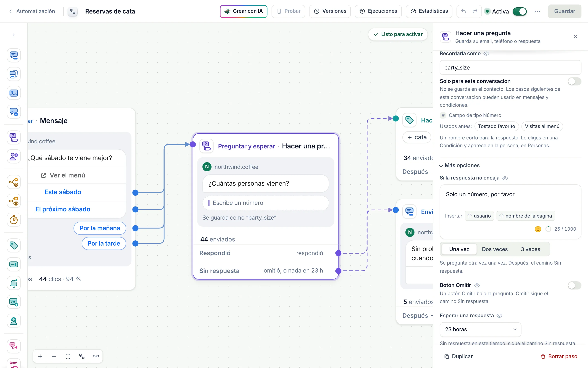Click the zoom out minus button

[54, 356]
